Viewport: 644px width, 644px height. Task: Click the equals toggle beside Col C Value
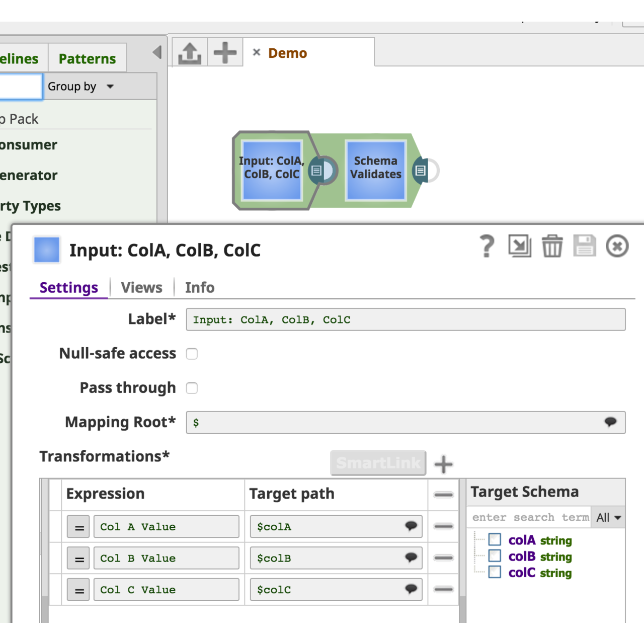click(78, 589)
